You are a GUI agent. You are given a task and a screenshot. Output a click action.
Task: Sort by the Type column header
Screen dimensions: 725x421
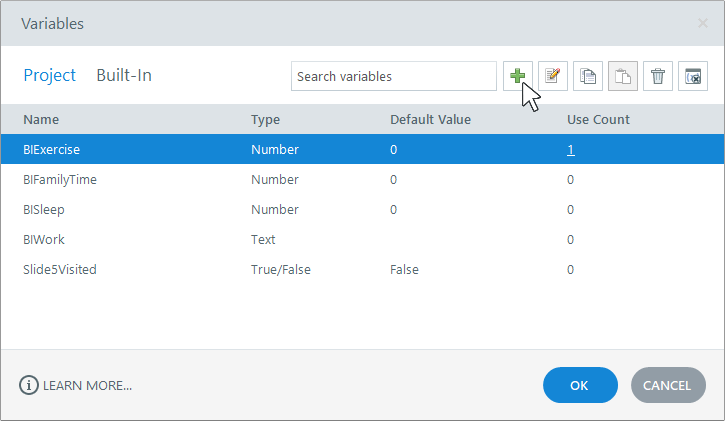(265, 120)
